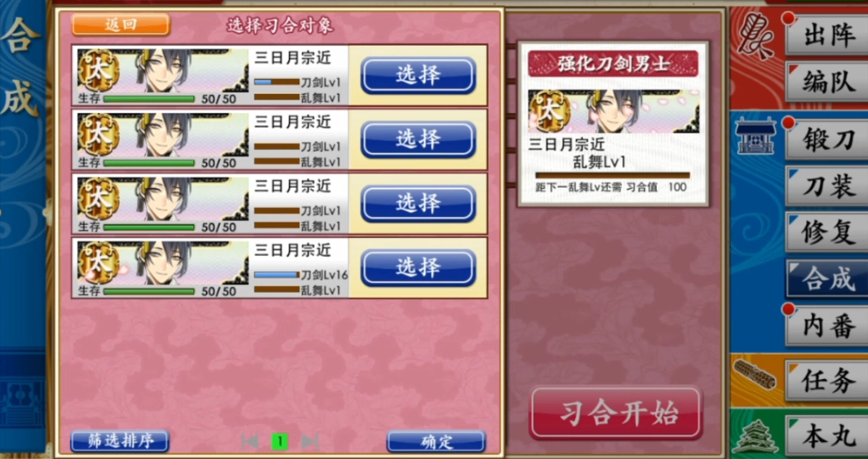Click the previous page arrow icon
Viewport: 868px width, 459px height.
tap(250, 441)
